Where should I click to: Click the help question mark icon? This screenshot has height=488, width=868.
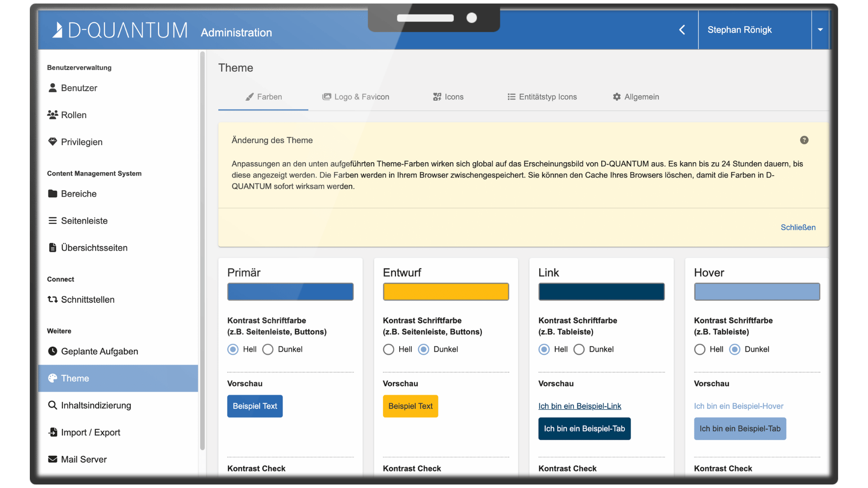click(x=804, y=140)
